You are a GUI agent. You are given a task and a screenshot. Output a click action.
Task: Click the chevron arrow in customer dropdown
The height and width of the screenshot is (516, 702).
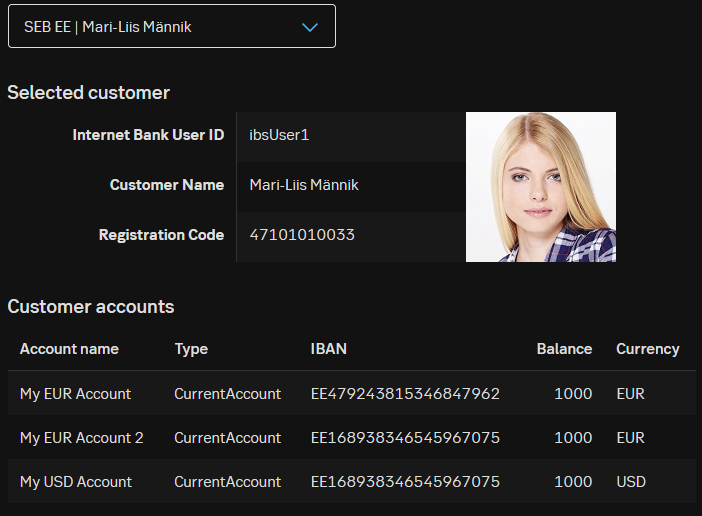tap(310, 27)
